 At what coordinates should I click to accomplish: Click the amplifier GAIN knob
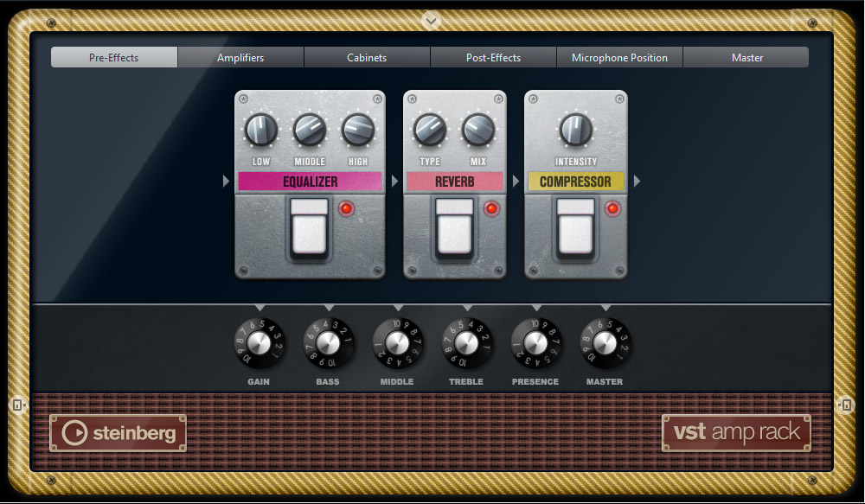click(x=259, y=343)
